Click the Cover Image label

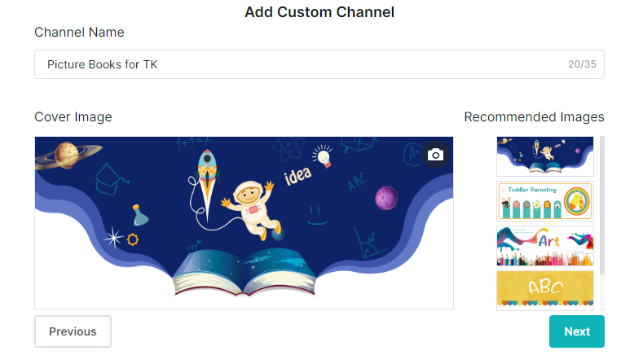click(x=73, y=117)
